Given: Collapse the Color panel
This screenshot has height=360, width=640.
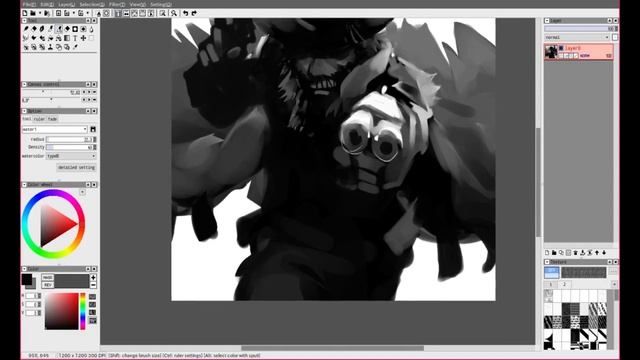Looking at the screenshot, I should pyautogui.click(x=24, y=269).
